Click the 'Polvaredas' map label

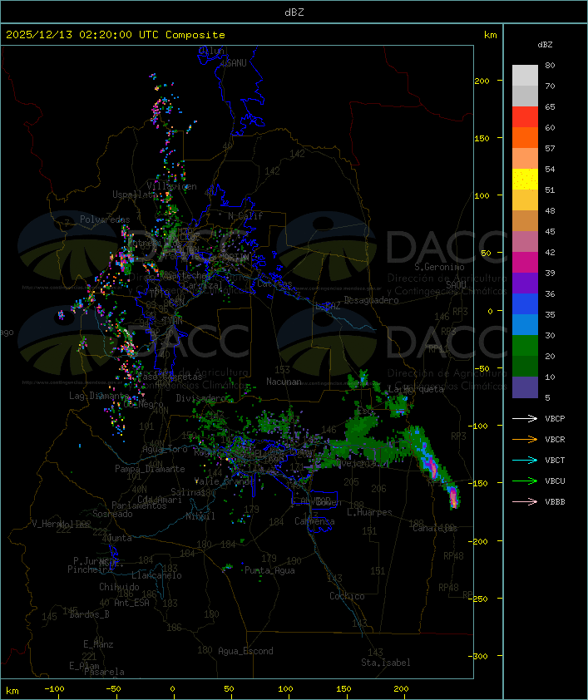point(105,219)
